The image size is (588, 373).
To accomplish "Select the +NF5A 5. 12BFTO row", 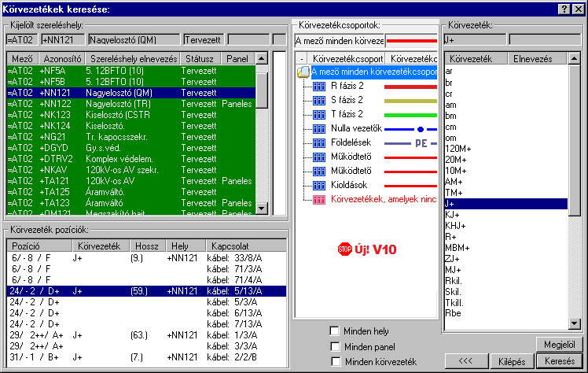I will pyautogui.click(x=131, y=71).
